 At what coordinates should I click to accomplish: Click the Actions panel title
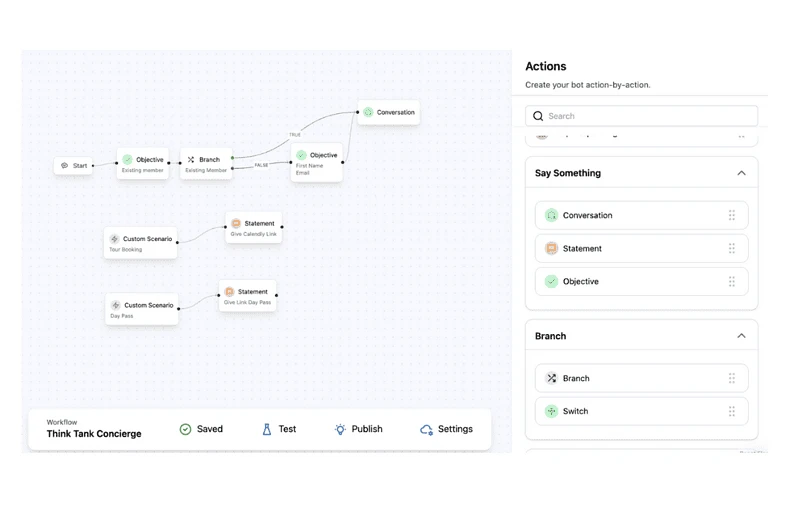click(x=545, y=66)
